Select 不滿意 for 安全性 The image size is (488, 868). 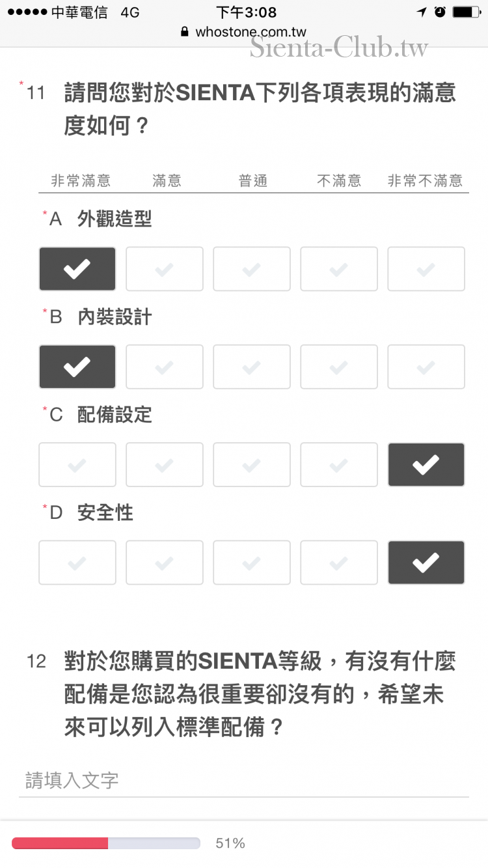[x=339, y=562]
